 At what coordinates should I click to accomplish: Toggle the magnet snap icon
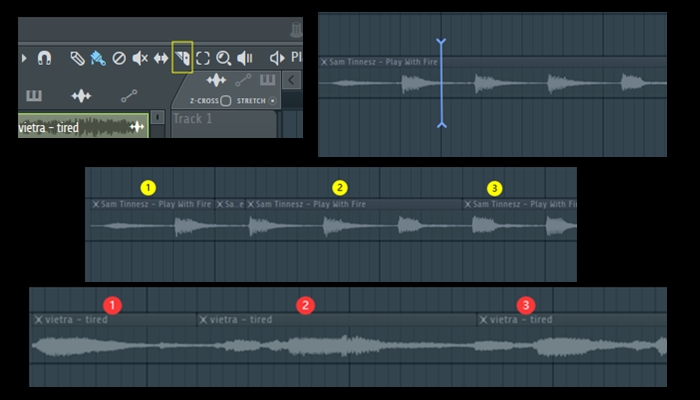coord(44,58)
